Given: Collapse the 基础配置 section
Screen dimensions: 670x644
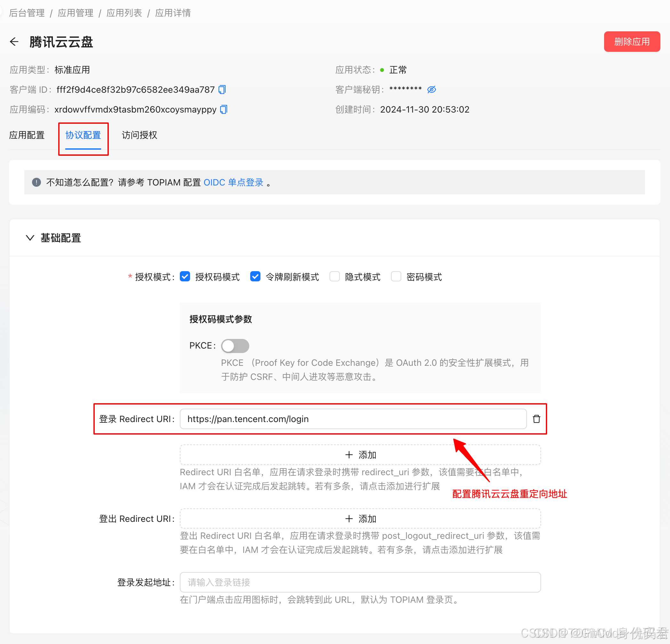Looking at the screenshot, I should coord(30,238).
